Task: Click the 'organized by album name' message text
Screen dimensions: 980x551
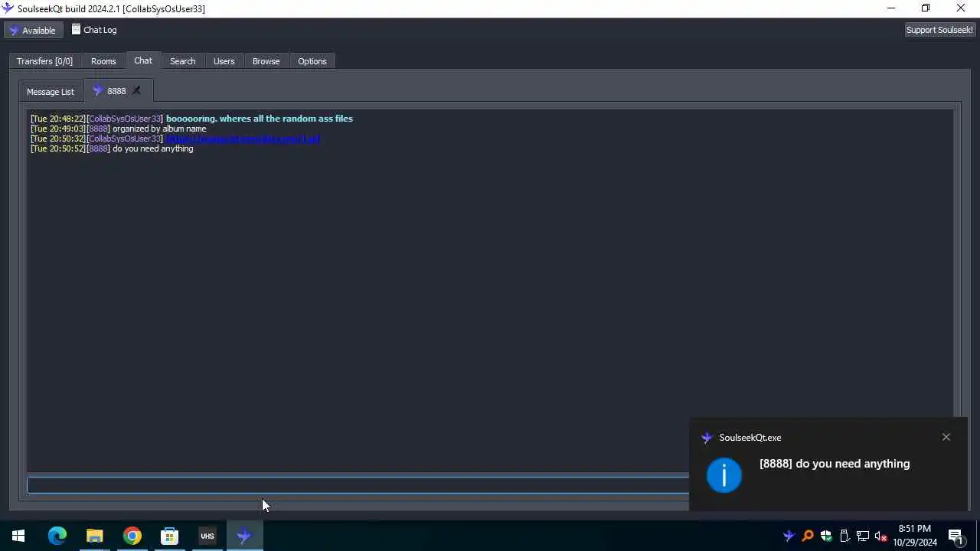Action: tap(159, 129)
